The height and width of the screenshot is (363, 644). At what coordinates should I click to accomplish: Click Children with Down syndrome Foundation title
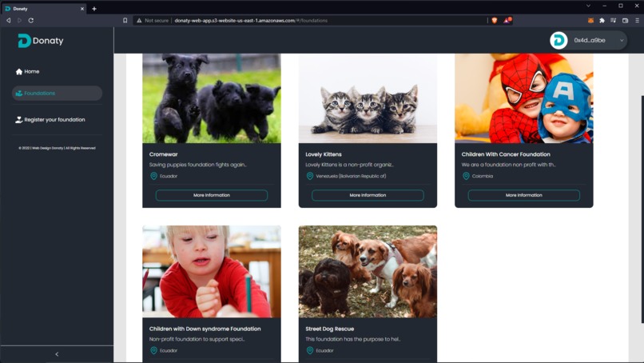click(205, 329)
